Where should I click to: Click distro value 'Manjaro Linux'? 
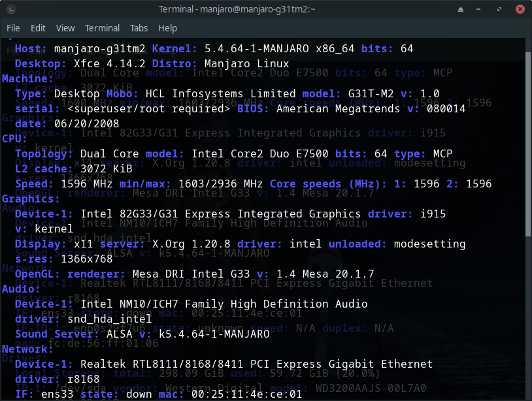(x=246, y=64)
